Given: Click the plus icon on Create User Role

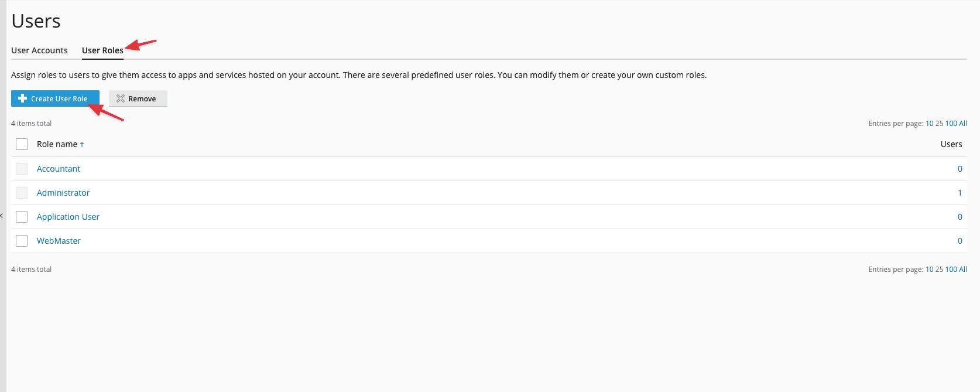Looking at the screenshot, I should (x=23, y=98).
